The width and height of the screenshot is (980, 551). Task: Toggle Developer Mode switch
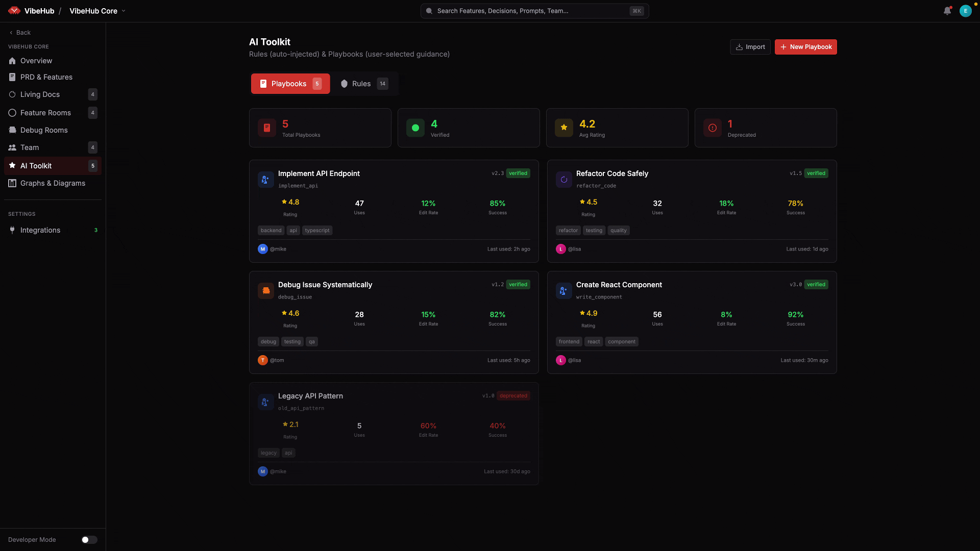coord(89,540)
